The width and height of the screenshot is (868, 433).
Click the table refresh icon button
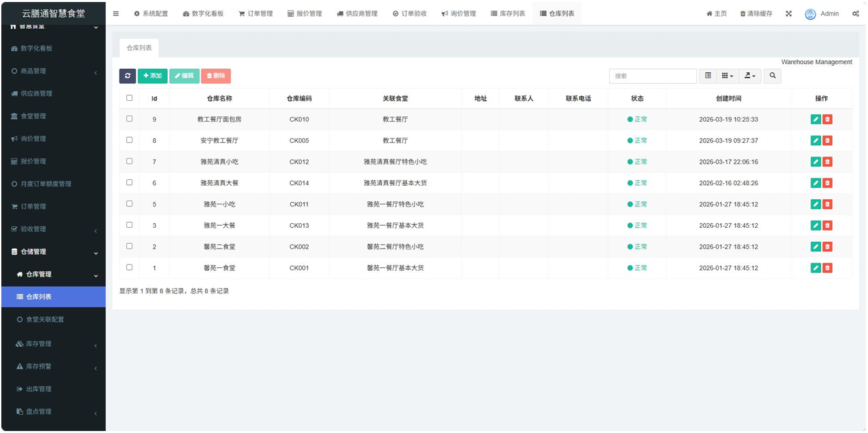[x=127, y=76]
